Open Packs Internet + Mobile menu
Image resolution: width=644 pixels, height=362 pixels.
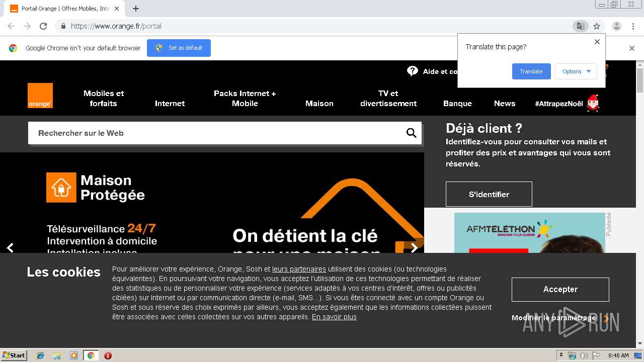(245, 99)
